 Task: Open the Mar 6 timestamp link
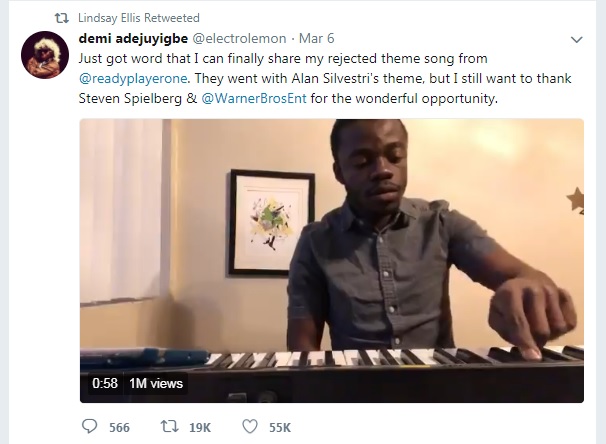point(317,38)
